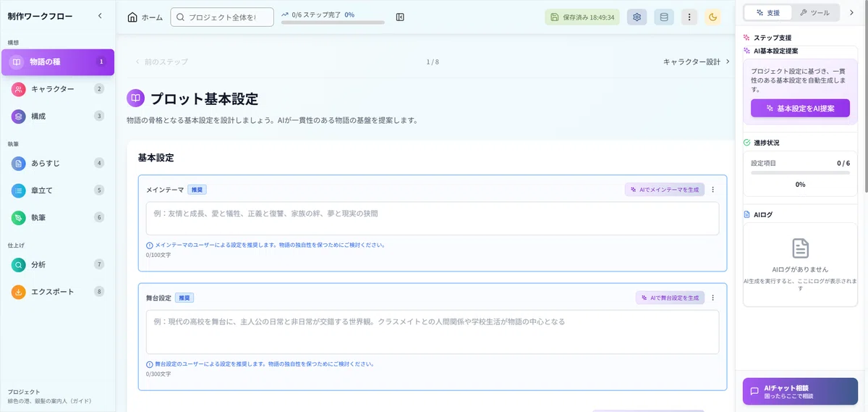Click the キャラクター people icon

(x=19, y=89)
